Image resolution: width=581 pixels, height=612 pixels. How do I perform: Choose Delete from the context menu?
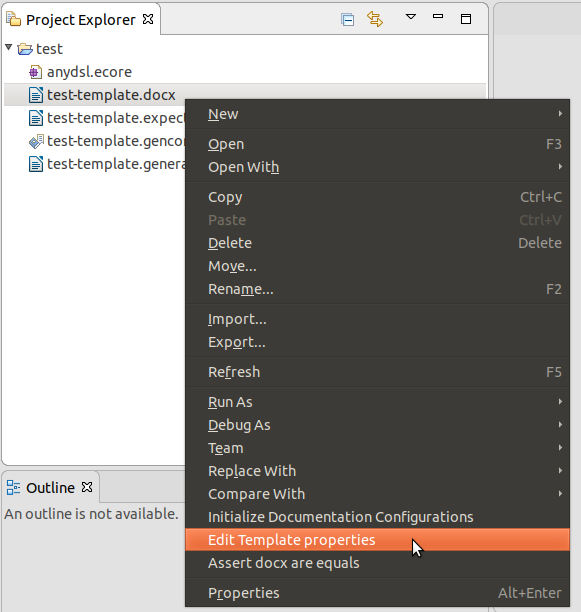pos(377,243)
